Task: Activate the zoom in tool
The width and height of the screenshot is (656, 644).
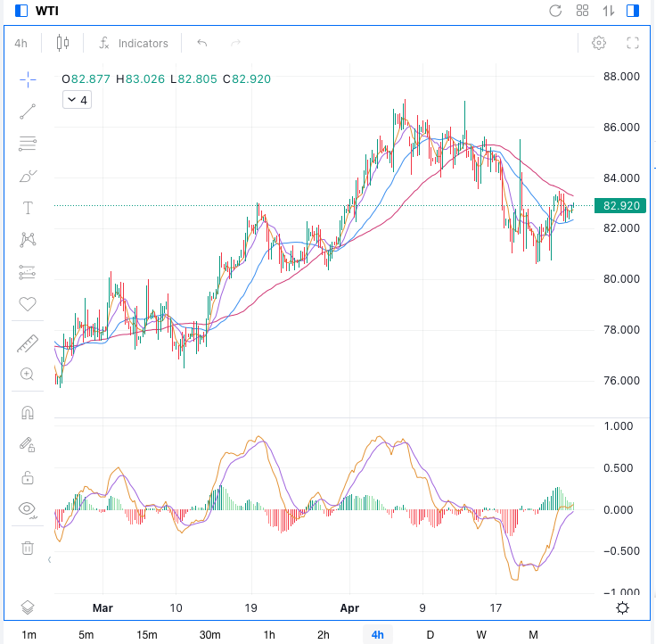Action: click(28, 375)
